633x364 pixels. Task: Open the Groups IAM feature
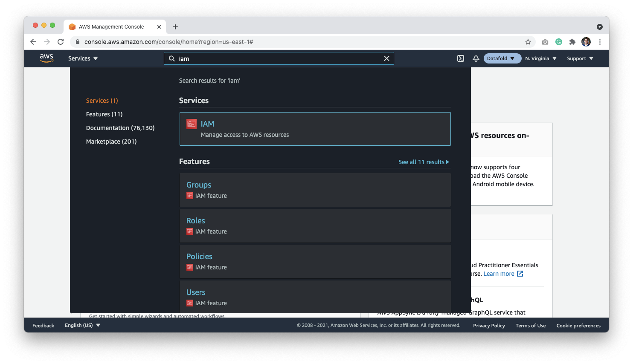pos(315,190)
